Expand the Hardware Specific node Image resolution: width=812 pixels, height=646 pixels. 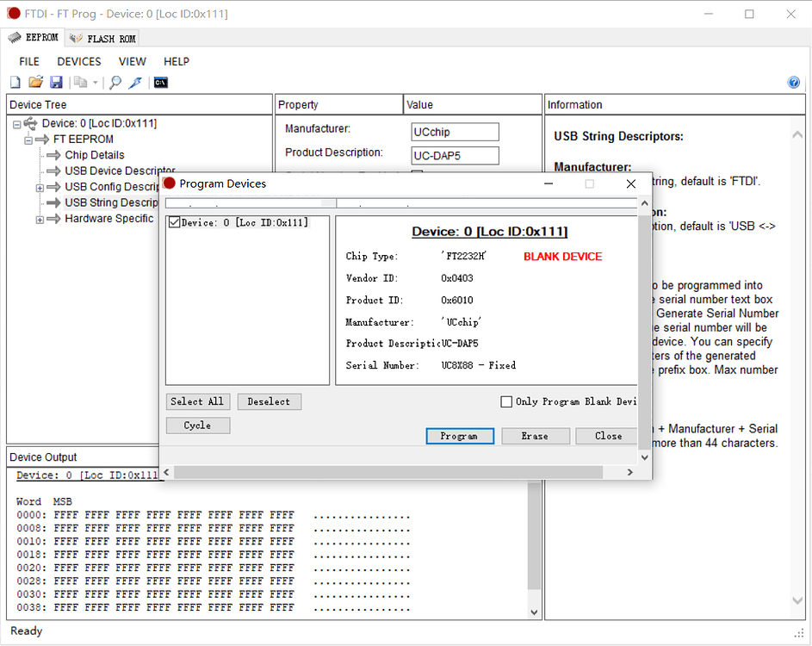(x=40, y=220)
